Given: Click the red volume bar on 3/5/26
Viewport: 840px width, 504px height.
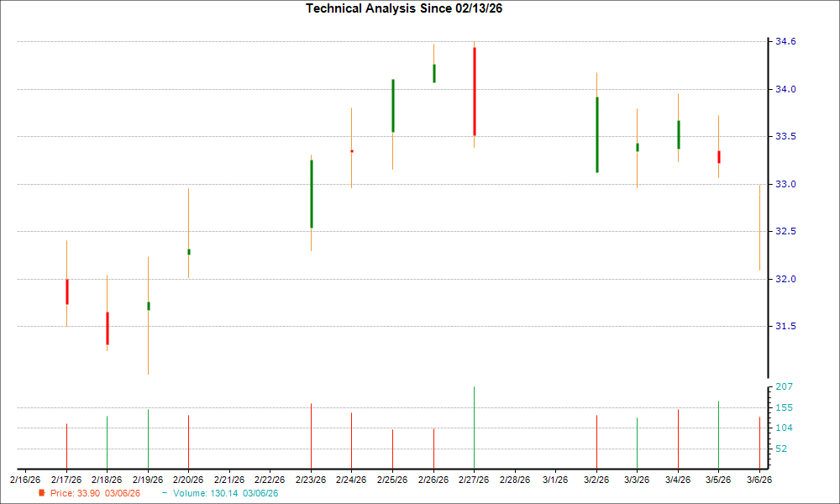Looking at the screenshot, I should pyautogui.click(x=718, y=434).
